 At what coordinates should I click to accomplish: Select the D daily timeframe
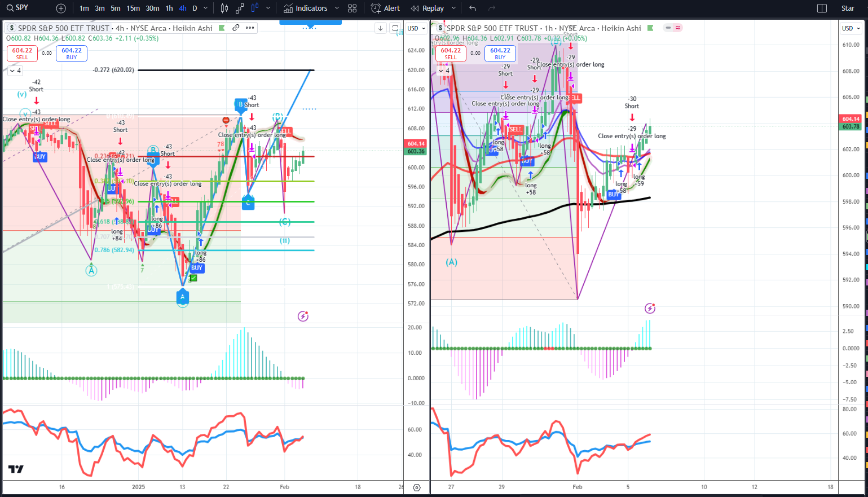pos(195,8)
